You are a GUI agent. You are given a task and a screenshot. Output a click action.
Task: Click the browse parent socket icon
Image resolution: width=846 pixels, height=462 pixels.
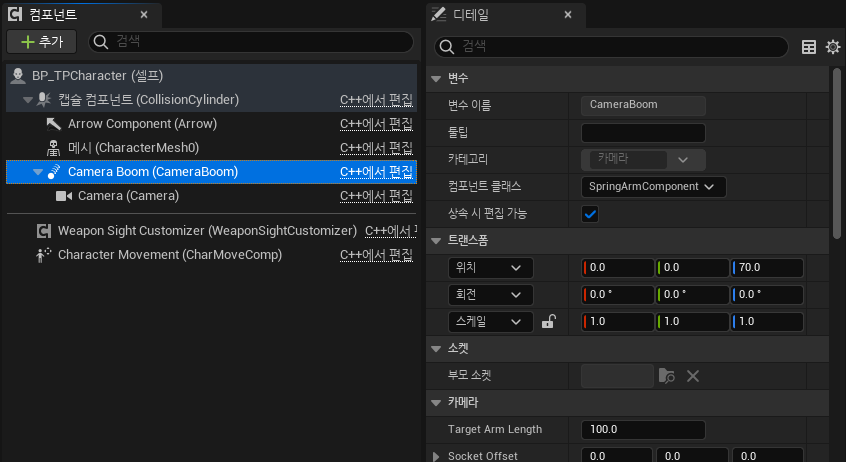[667, 376]
